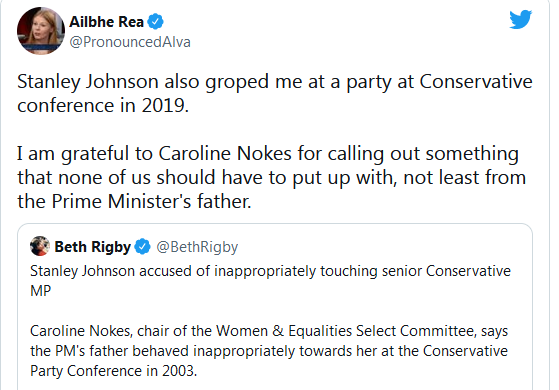The image size is (559, 390).
Task: Click 'the Prime Minister's father.' line
Action: tap(134, 201)
